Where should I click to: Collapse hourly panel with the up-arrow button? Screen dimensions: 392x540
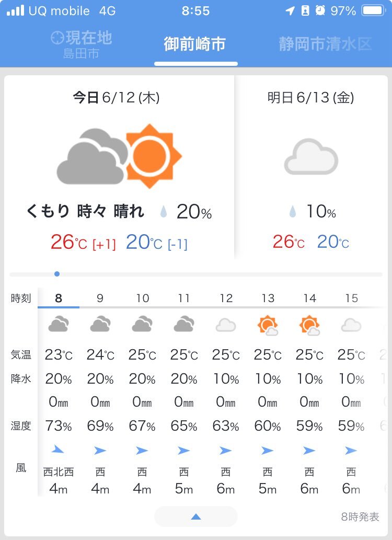coord(195,516)
